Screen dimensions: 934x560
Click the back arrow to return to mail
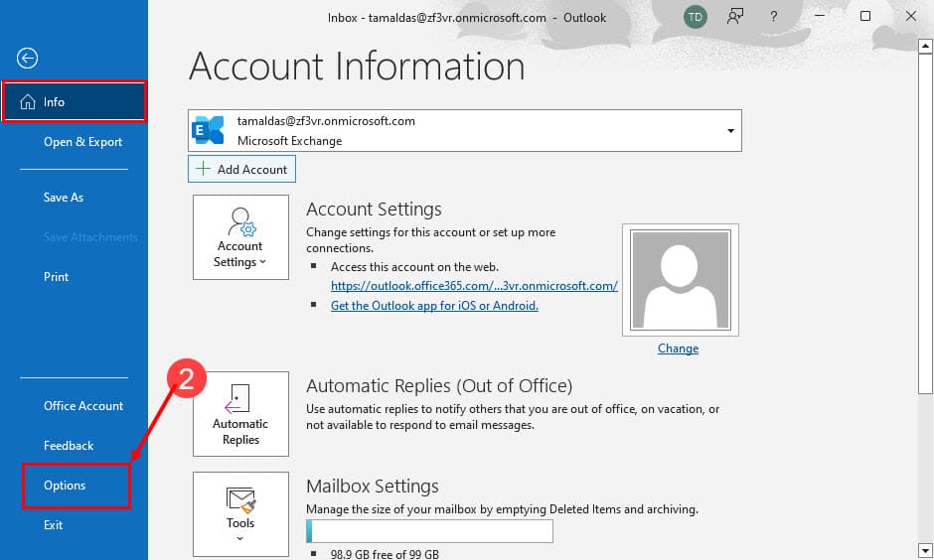(x=27, y=58)
